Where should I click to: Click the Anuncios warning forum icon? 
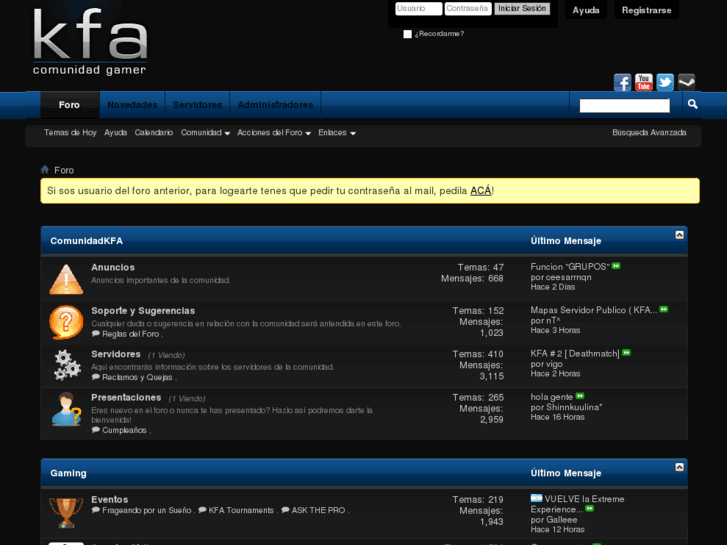[66, 279]
